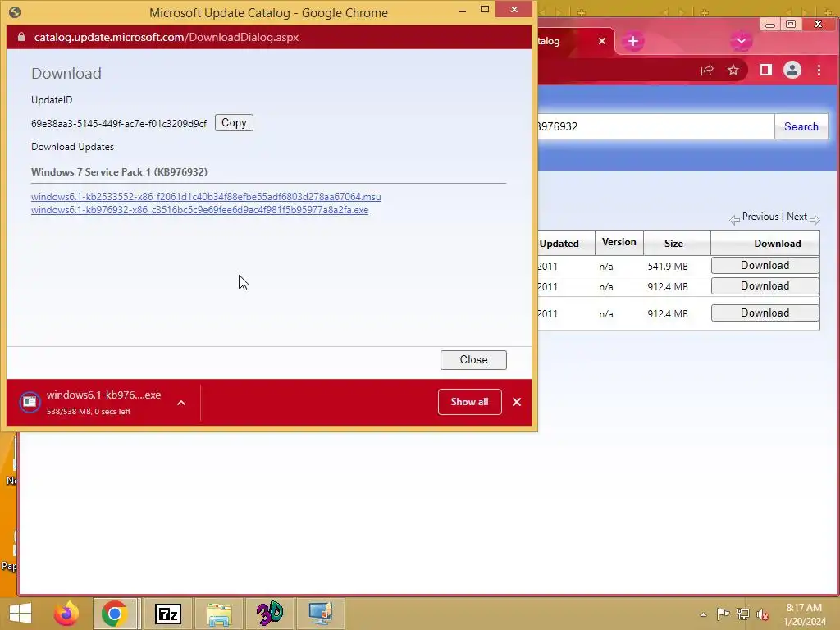This screenshot has height=630, width=840.
Task: Copy the UpdateID with Copy button
Action: (234, 123)
